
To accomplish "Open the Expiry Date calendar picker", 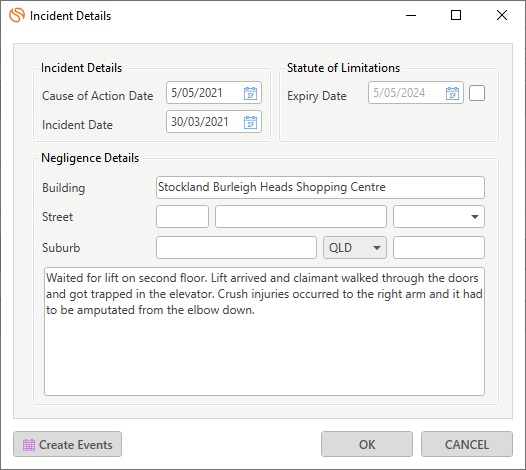I will pyautogui.click(x=452, y=93).
